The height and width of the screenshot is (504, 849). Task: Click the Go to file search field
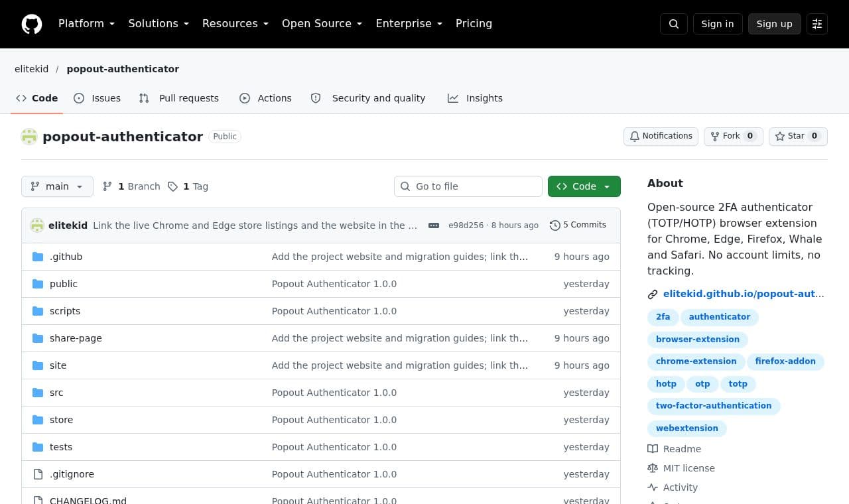468,186
